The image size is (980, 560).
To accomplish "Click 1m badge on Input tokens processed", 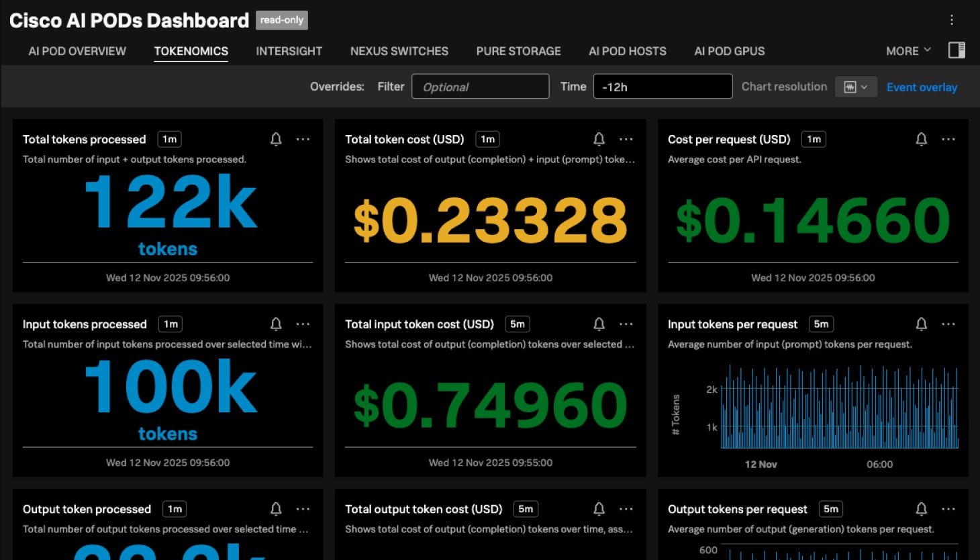I will (x=170, y=324).
